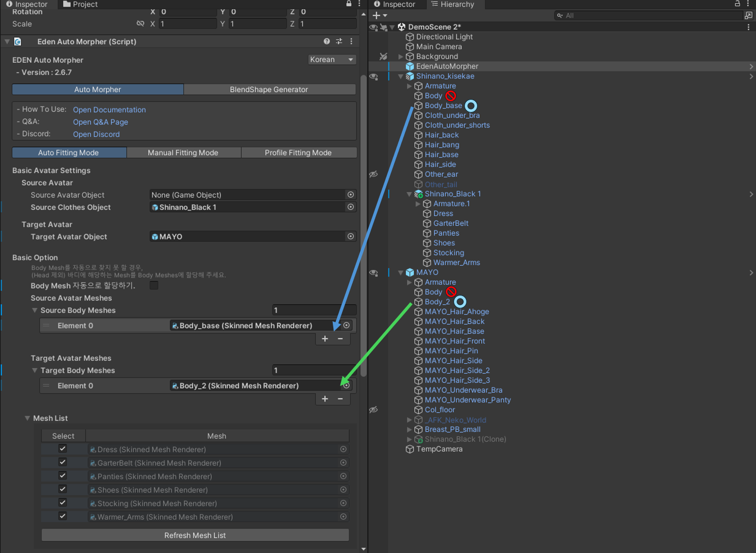The height and width of the screenshot is (553, 756).
Task: Open presets for Eden Auto Morpher component
Action: (339, 41)
